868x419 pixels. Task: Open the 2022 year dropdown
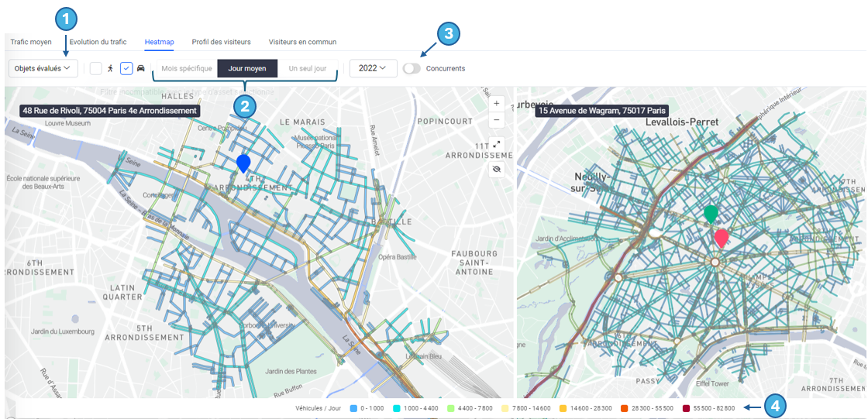click(x=373, y=68)
